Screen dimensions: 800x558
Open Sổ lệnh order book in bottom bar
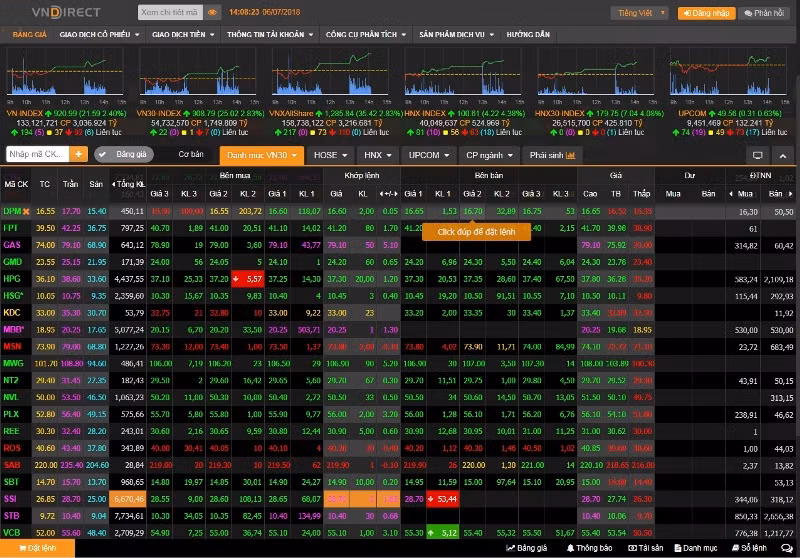coord(748,548)
